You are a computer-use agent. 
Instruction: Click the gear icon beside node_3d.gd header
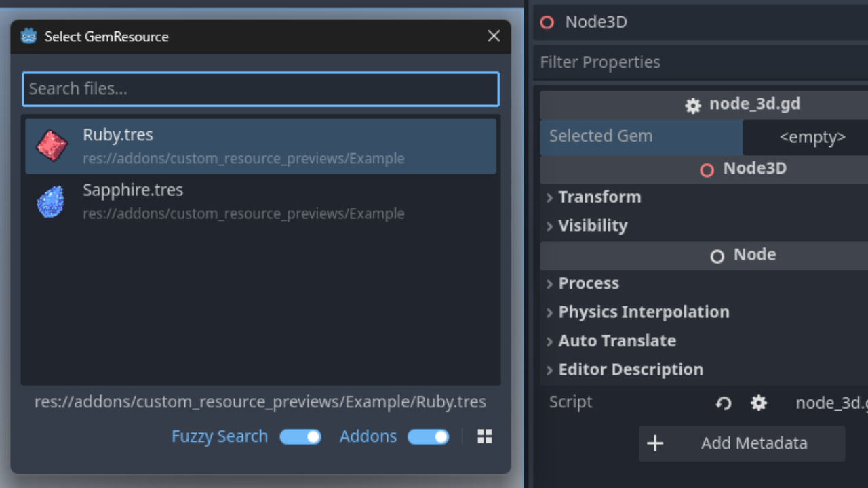692,105
